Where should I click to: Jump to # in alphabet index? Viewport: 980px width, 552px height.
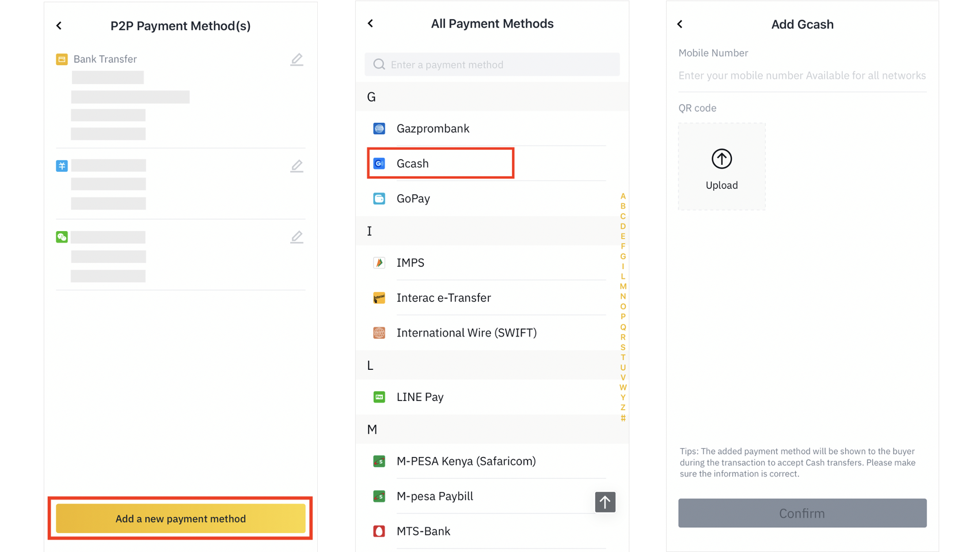pos(623,418)
